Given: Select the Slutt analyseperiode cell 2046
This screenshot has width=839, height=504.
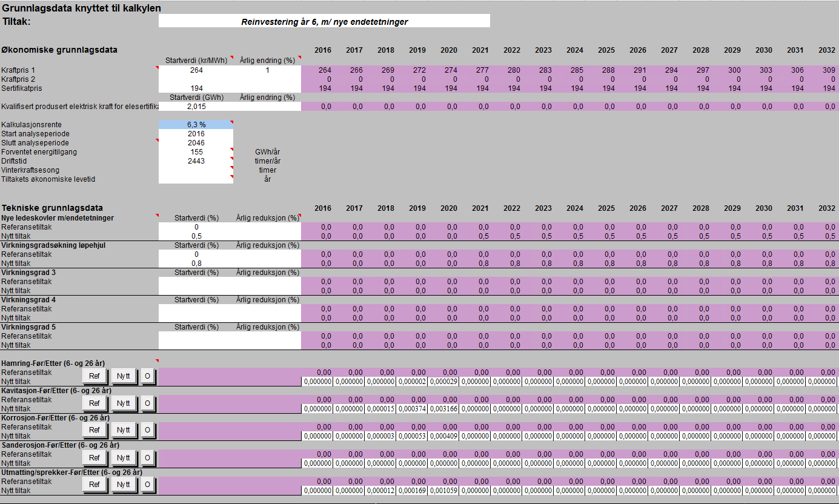Looking at the screenshot, I should (x=196, y=143).
